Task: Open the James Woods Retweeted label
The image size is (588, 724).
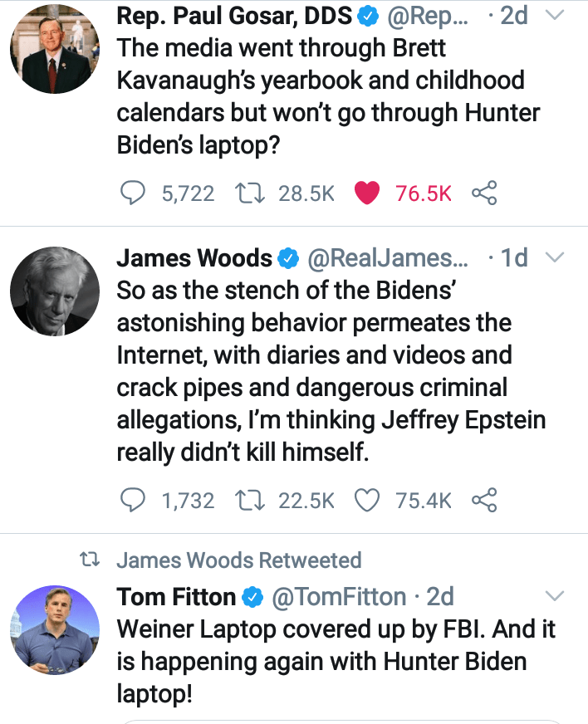Action: [238, 560]
